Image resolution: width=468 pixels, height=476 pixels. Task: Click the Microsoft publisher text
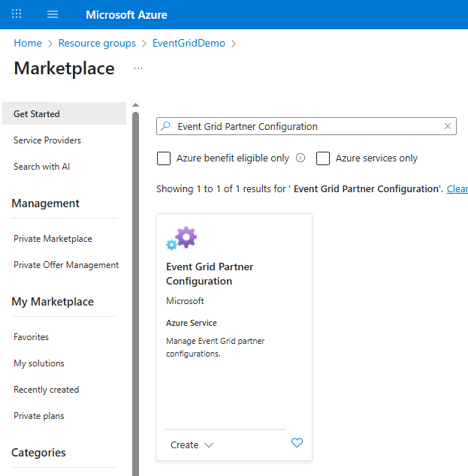(x=185, y=301)
